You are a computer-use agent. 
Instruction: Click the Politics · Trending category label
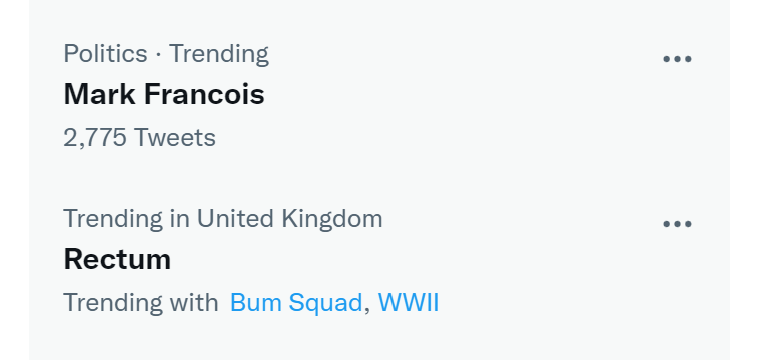[166, 54]
